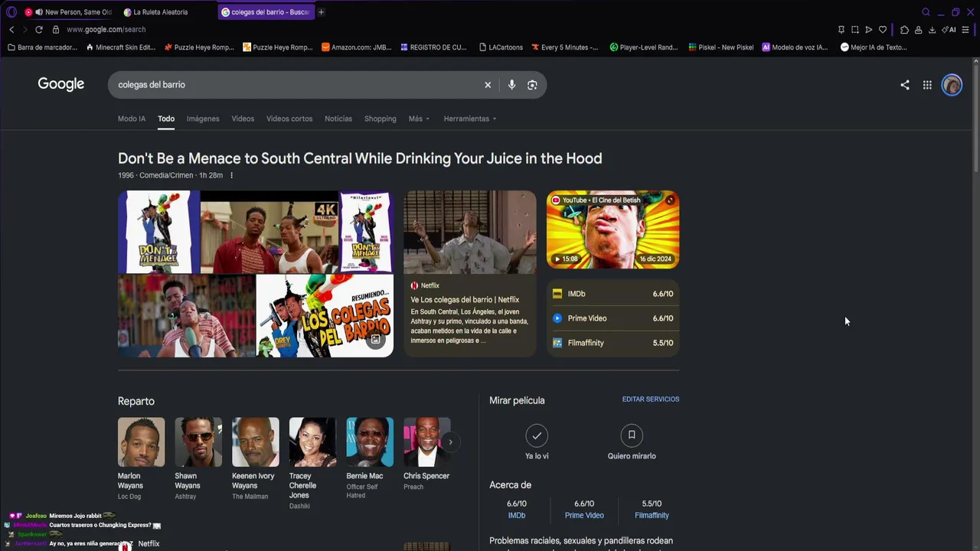This screenshot has height=551, width=980.
Task: Click the address bar URL
Action: coord(106,30)
